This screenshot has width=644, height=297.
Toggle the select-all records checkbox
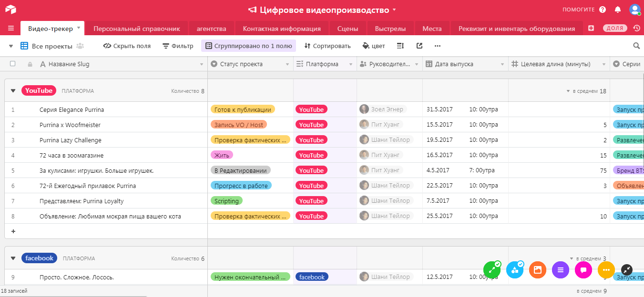click(x=13, y=63)
